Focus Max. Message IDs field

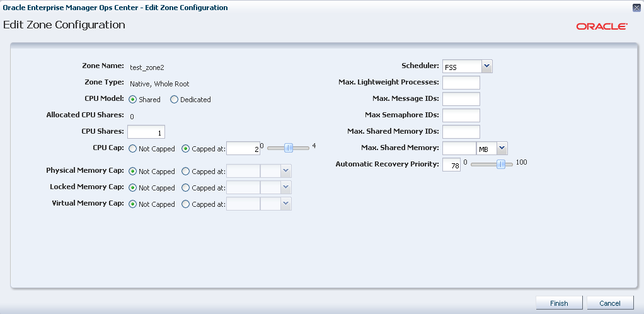pyautogui.click(x=461, y=99)
